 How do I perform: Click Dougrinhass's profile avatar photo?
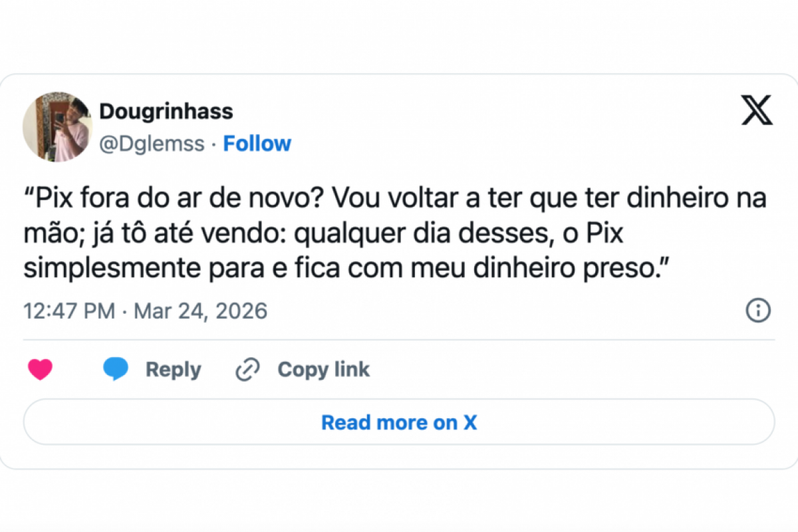[x=57, y=126]
